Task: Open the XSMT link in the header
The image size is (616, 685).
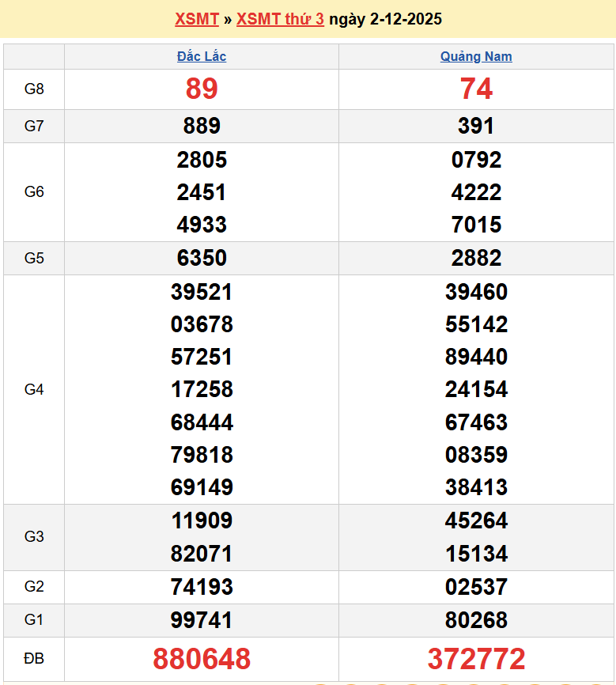Action: click(x=196, y=19)
